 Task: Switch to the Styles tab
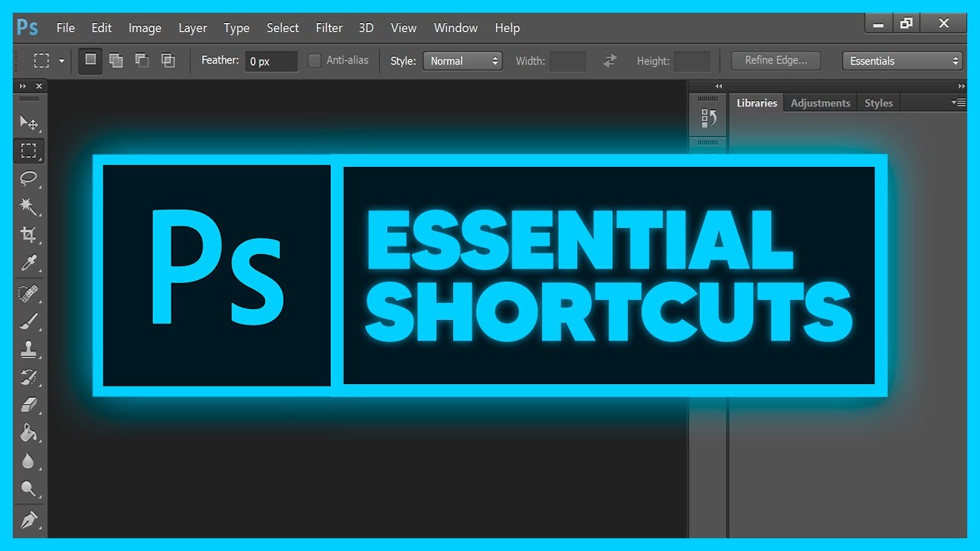(x=879, y=103)
